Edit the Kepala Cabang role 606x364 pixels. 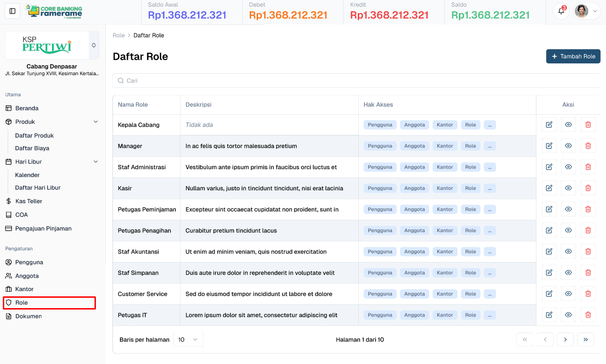[549, 124]
